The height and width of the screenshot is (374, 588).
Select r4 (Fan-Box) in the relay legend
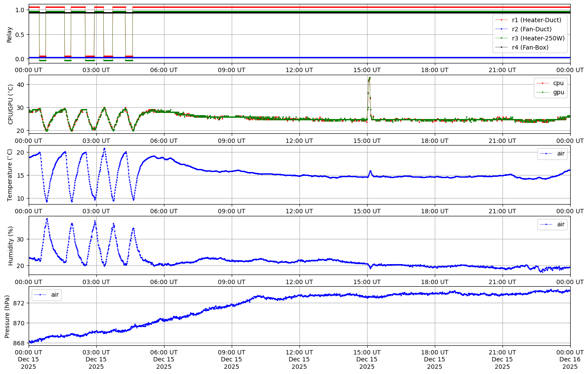530,47
